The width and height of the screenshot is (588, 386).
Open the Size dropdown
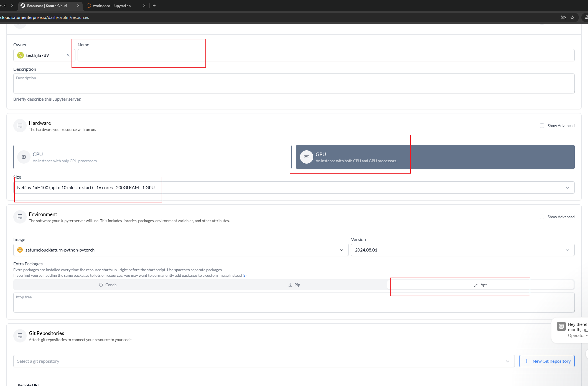[294, 188]
